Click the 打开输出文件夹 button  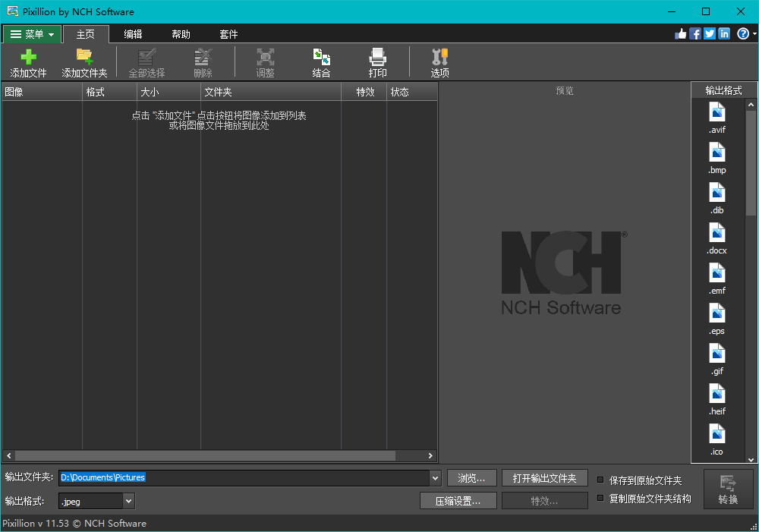pyautogui.click(x=544, y=478)
